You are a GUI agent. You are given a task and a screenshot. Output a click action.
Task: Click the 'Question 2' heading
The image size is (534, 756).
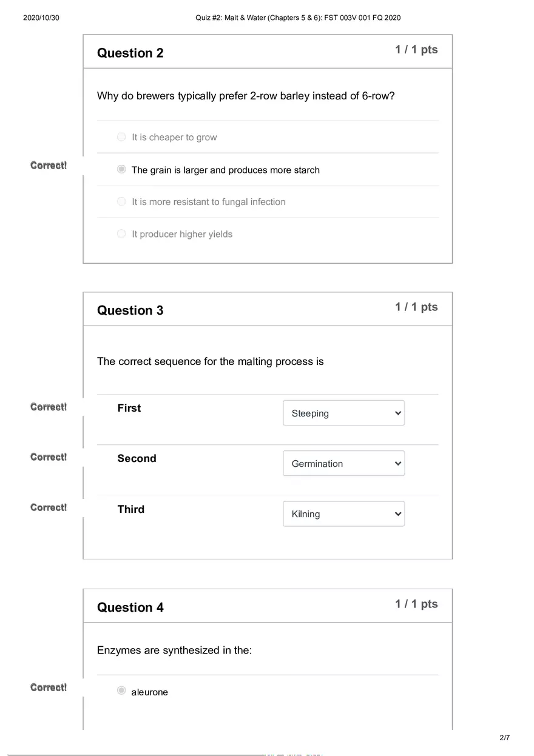(130, 53)
